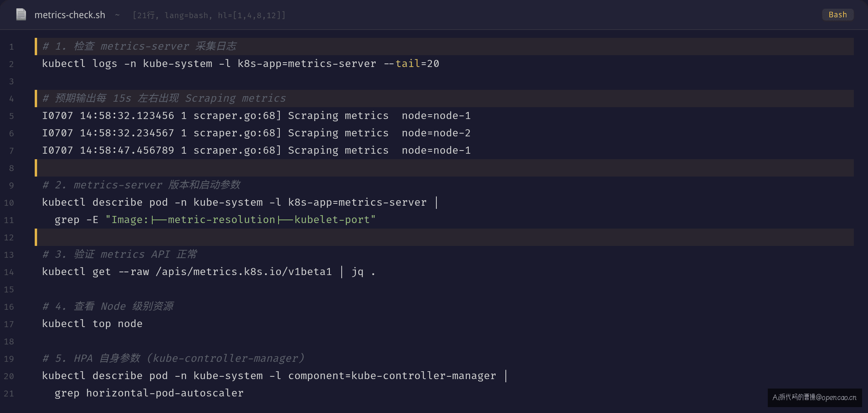This screenshot has width=868, height=413.
Task: Click the kubectl logs command line
Action: pyautogui.click(x=241, y=64)
